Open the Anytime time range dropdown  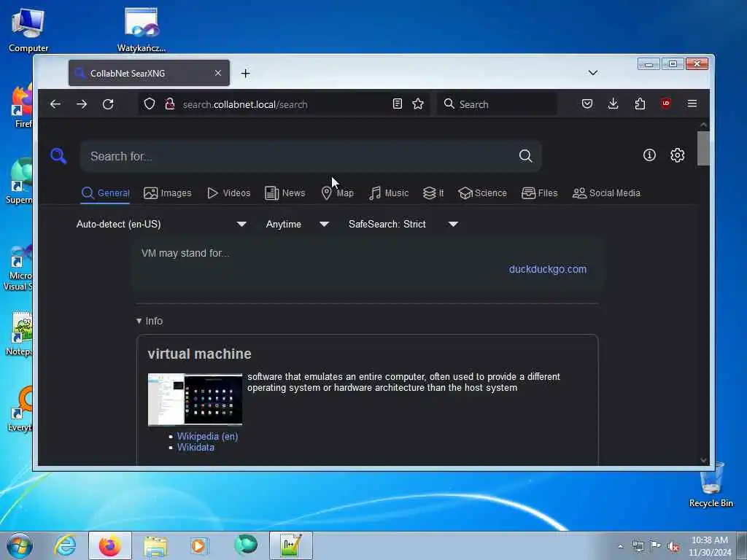[298, 224]
